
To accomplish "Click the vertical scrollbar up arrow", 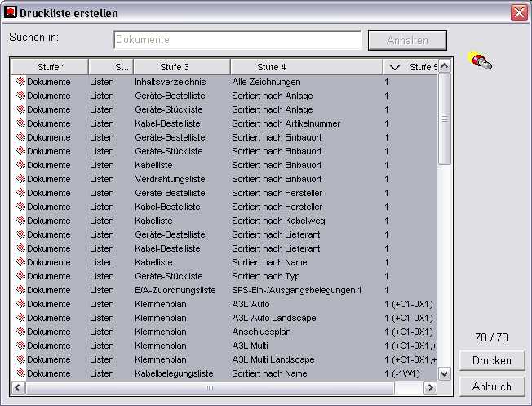I will [x=445, y=66].
